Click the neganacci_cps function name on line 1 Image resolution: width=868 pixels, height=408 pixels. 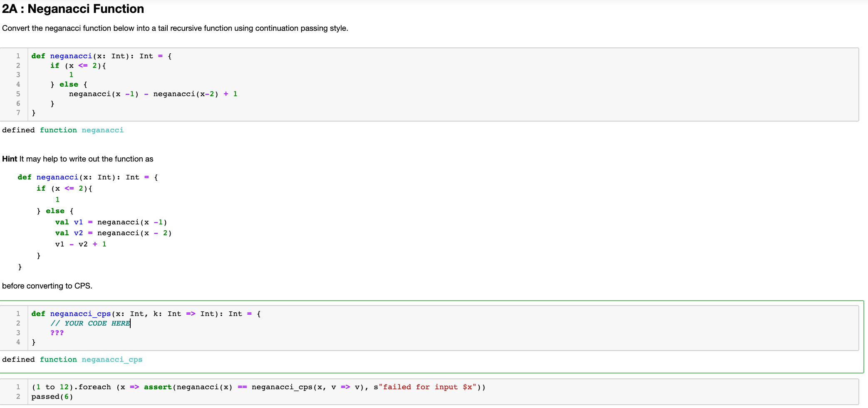[x=81, y=313]
